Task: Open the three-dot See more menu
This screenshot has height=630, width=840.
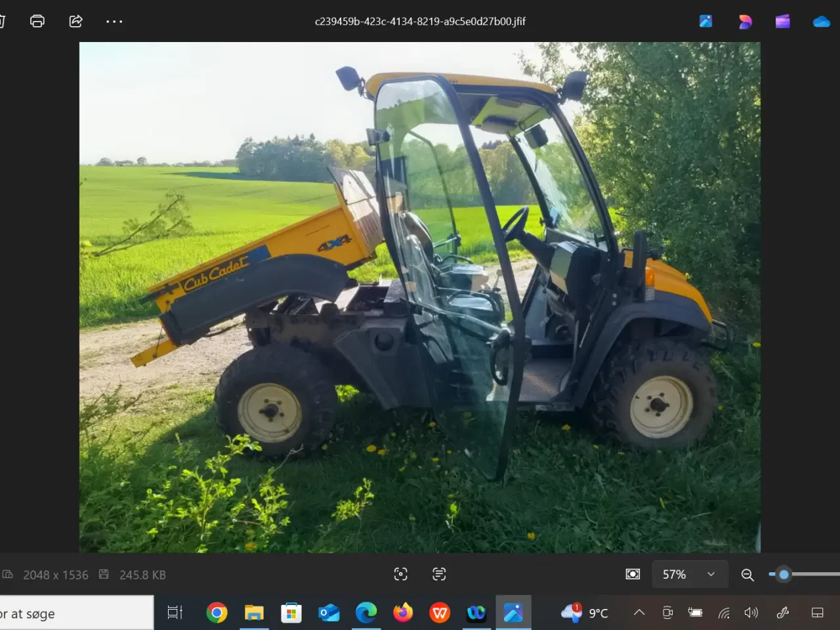Action: 114,22
